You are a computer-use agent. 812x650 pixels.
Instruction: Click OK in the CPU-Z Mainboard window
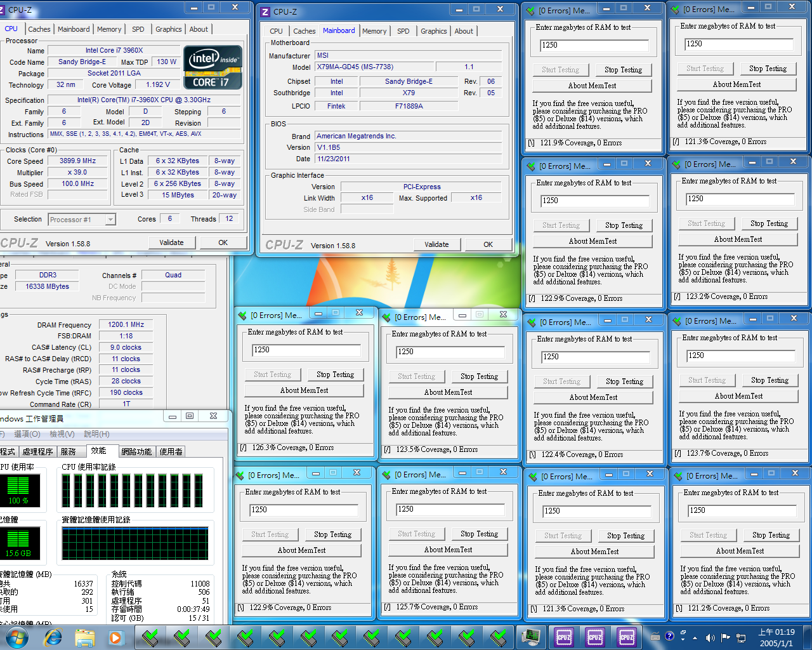(x=488, y=244)
